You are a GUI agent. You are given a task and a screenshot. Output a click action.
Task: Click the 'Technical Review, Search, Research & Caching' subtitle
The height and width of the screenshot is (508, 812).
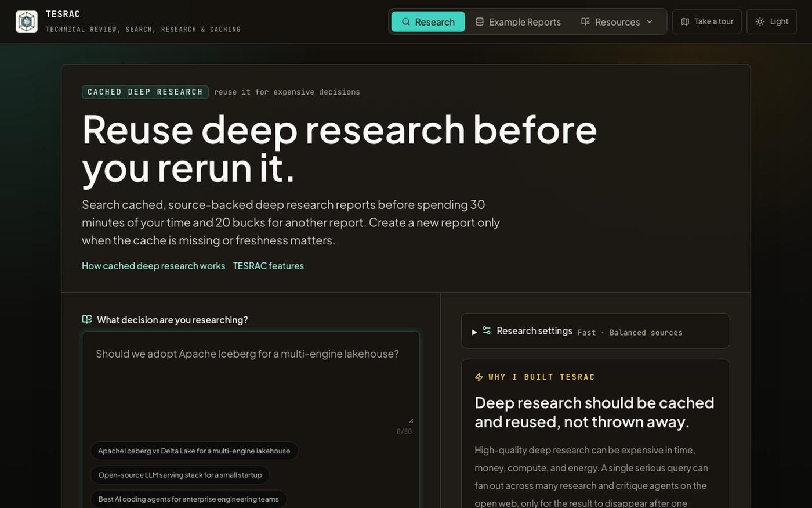[143, 29]
